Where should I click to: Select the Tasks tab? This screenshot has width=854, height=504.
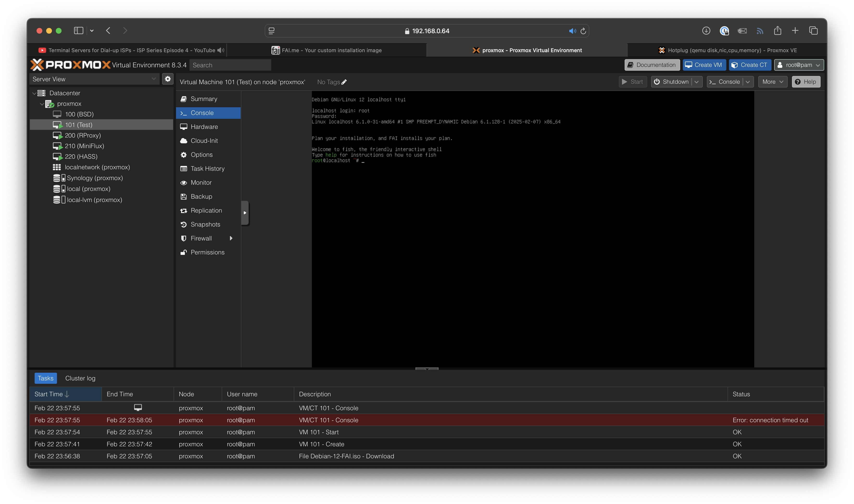click(45, 378)
